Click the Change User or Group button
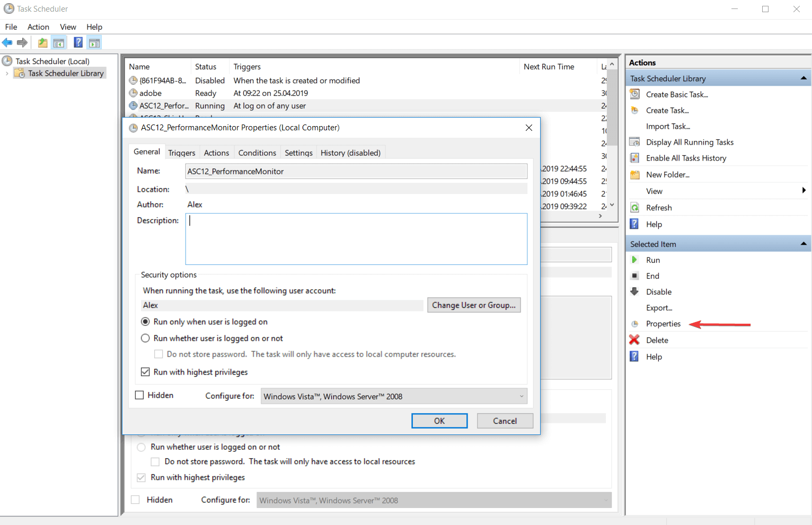Image resolution: width=812 pixels, height=525 pixels. pos(473,305)
